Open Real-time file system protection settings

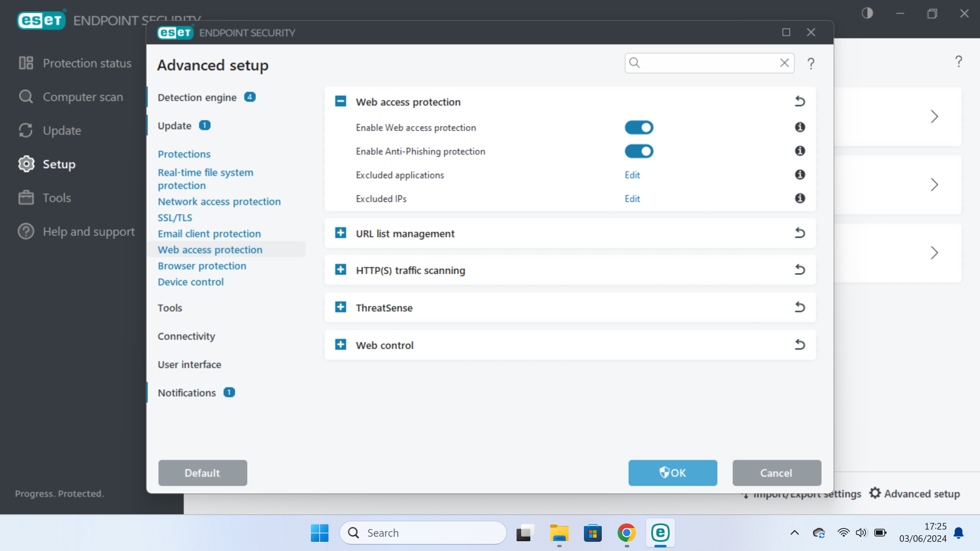(x=205, y=179)
